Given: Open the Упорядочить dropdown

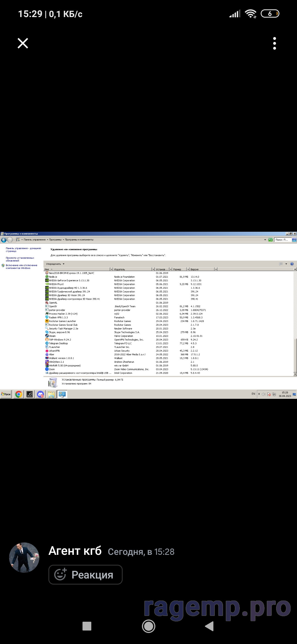Looking at the screenshot, I should pyautogui.click(x=55, y=264).
